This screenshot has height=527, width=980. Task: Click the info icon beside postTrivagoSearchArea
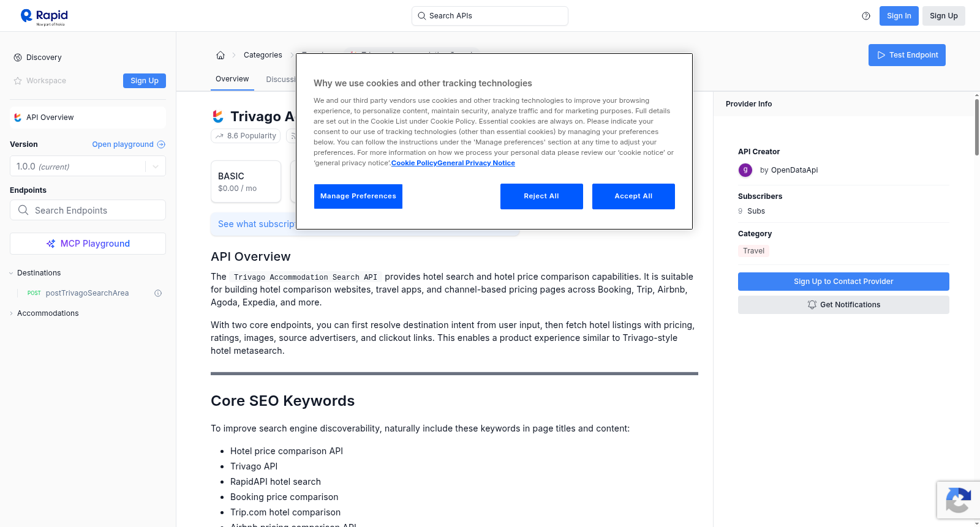tap(158, 293)
